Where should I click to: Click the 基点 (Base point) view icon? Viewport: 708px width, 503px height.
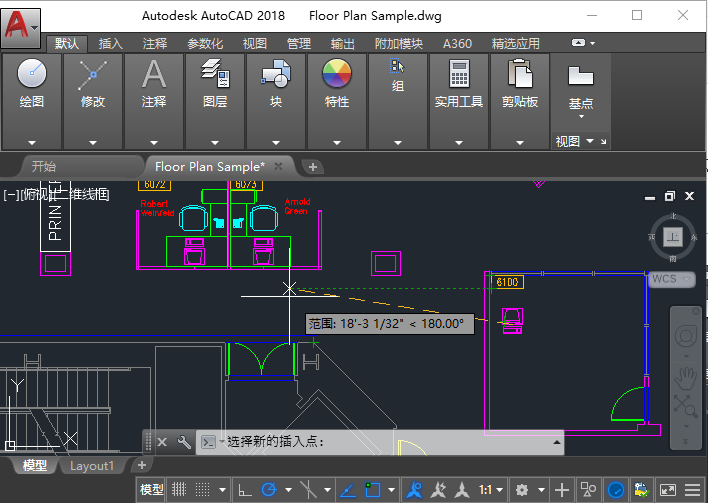coord(581,75)
